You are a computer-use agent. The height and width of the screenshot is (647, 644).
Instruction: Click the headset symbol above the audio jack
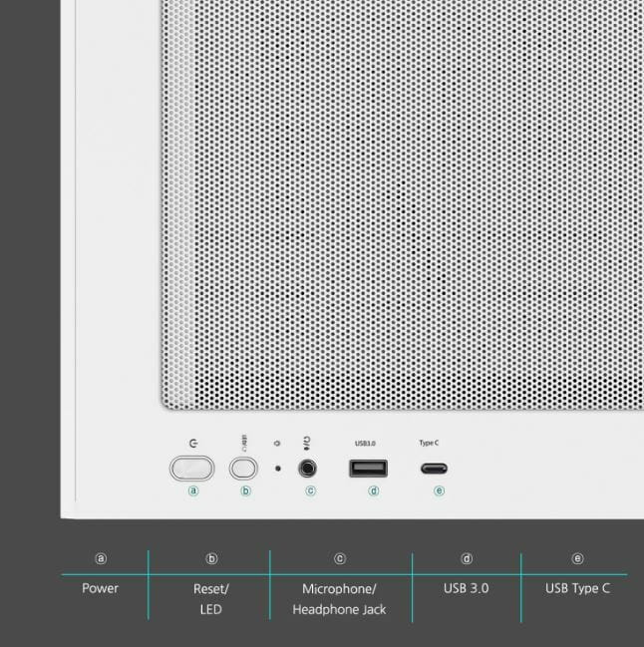coord(309,444)
